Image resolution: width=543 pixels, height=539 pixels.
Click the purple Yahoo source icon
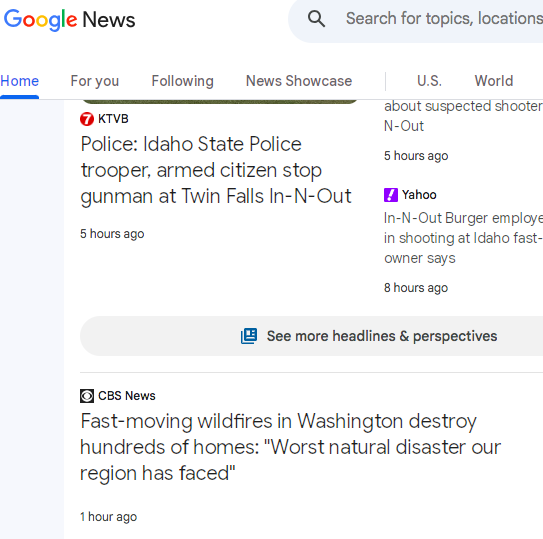pyautogui.click(x=391, y=195)
